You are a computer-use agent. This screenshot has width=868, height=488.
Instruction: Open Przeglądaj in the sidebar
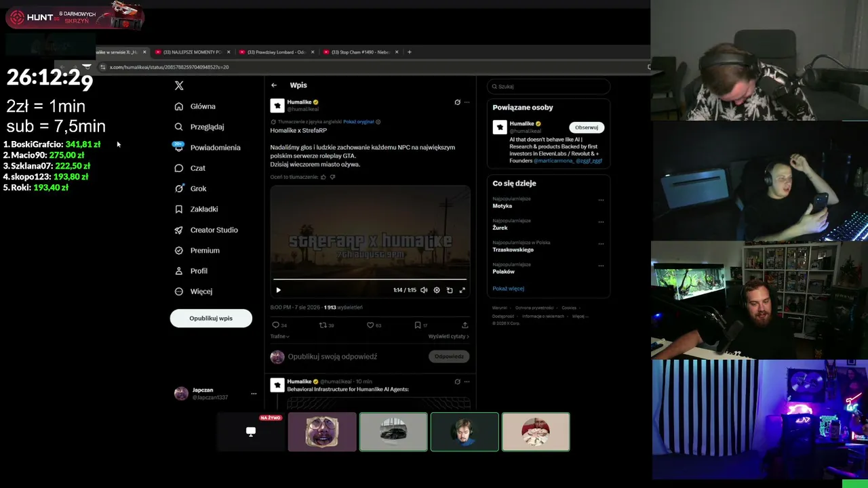pos(199,127)
